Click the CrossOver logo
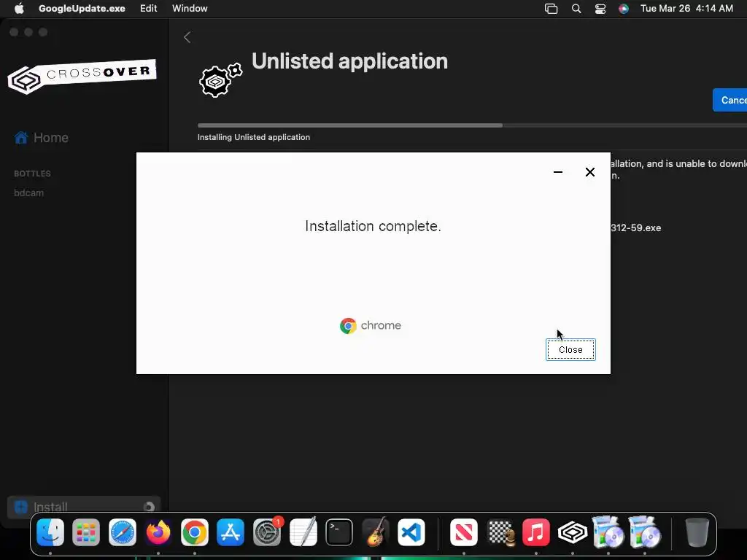The width and height of the screenshot is (747, 560). [82, 76]
